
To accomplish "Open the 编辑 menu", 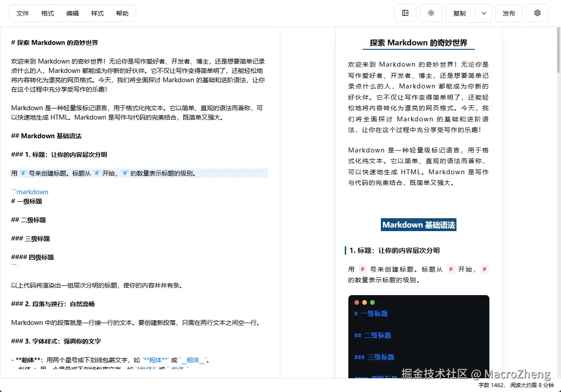I will click(x=73, y=13).
